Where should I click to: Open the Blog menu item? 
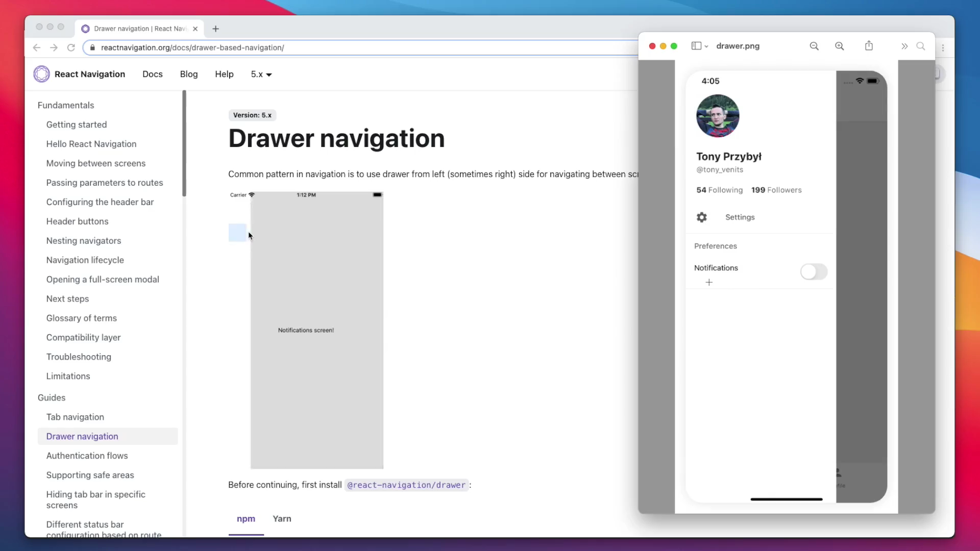[x=189, y=74]
